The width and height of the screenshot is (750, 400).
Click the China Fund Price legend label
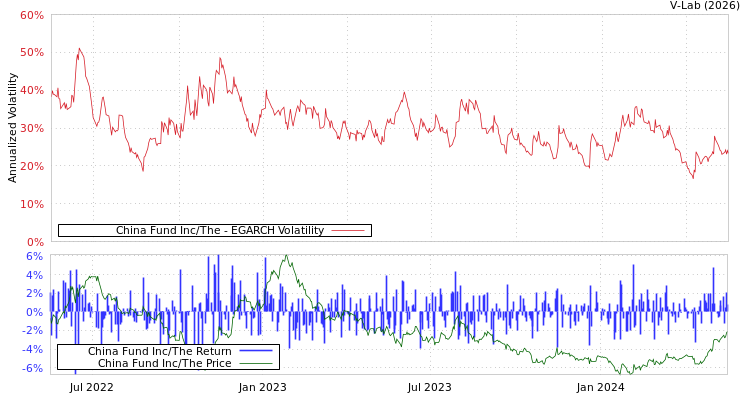coord(164,364)
